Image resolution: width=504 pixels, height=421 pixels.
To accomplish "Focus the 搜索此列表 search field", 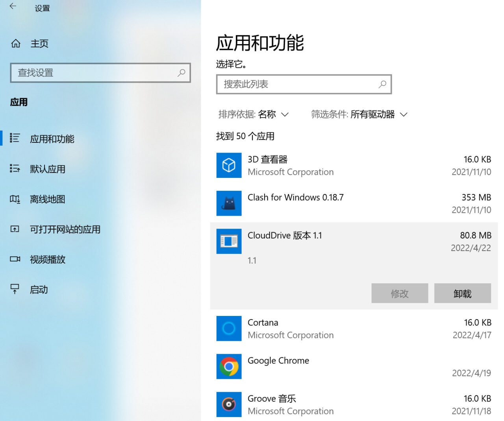I will [295, 84].
